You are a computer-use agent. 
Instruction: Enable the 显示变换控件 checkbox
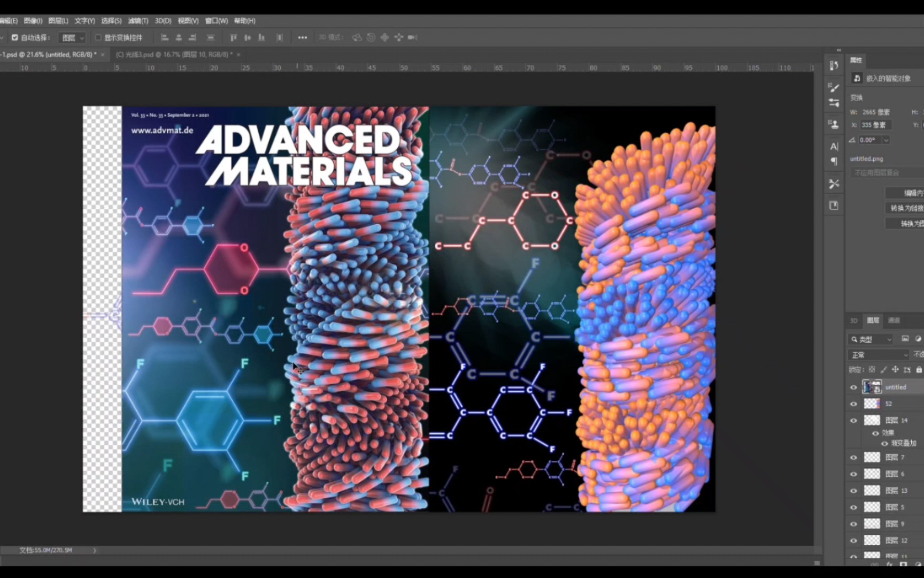(98, 37)
